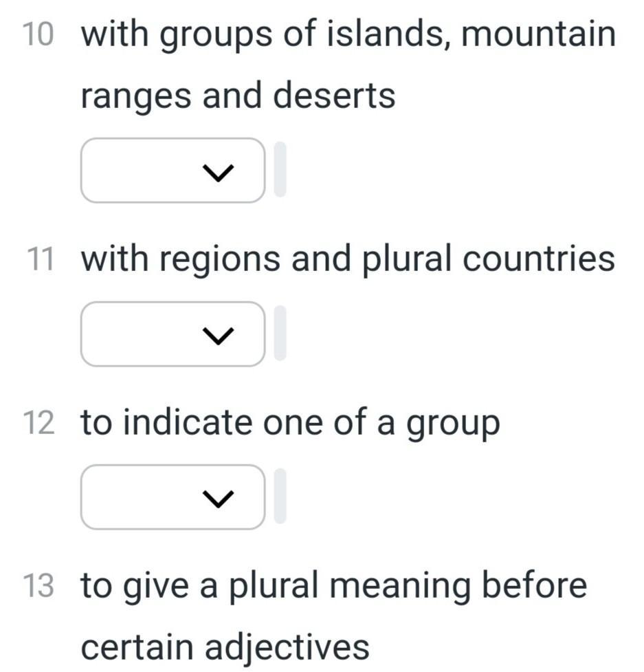Image resolution: width=644 pixels, height=672 pixels.
Task: Click the text 'with groups of islands, mountain'
Action: pos(348,35)
